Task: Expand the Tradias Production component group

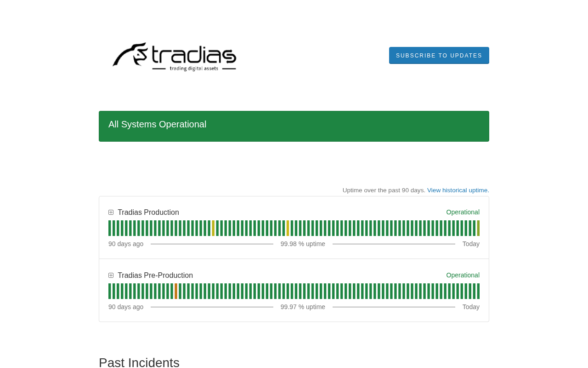Action: click(111, 213)
